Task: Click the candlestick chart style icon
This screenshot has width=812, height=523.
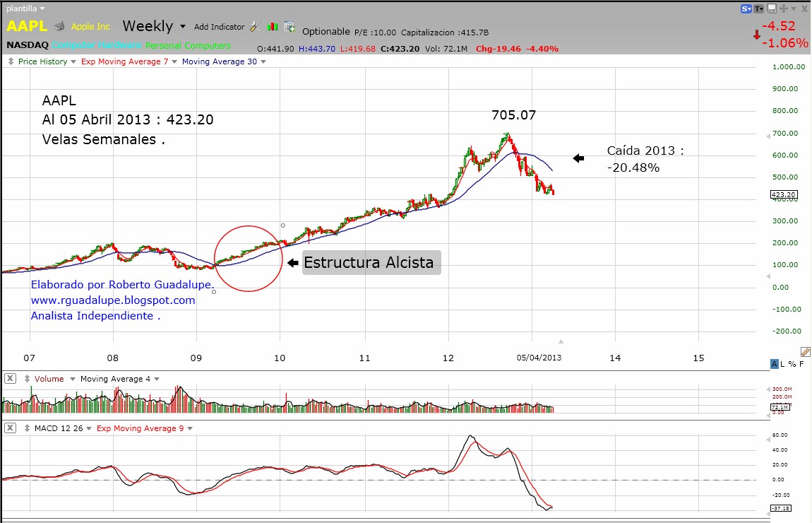Action: (x=273, y=26)
